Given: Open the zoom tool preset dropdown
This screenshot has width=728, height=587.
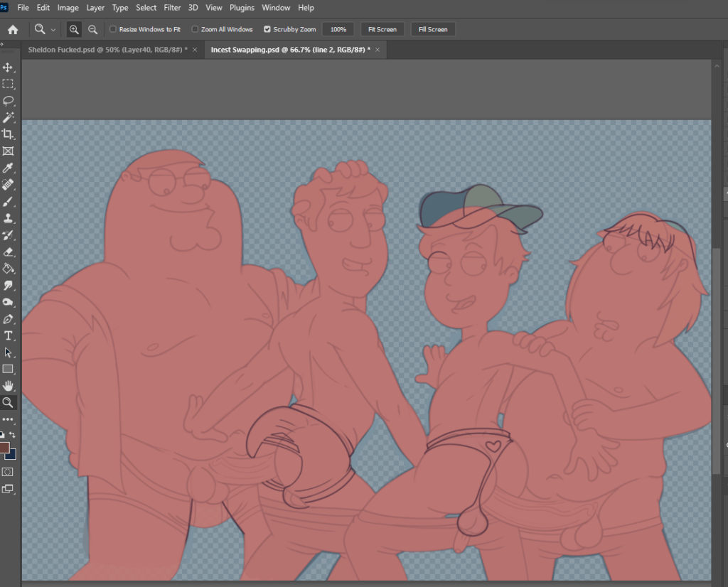Looking at the screenshot, I should coord(53,29).
